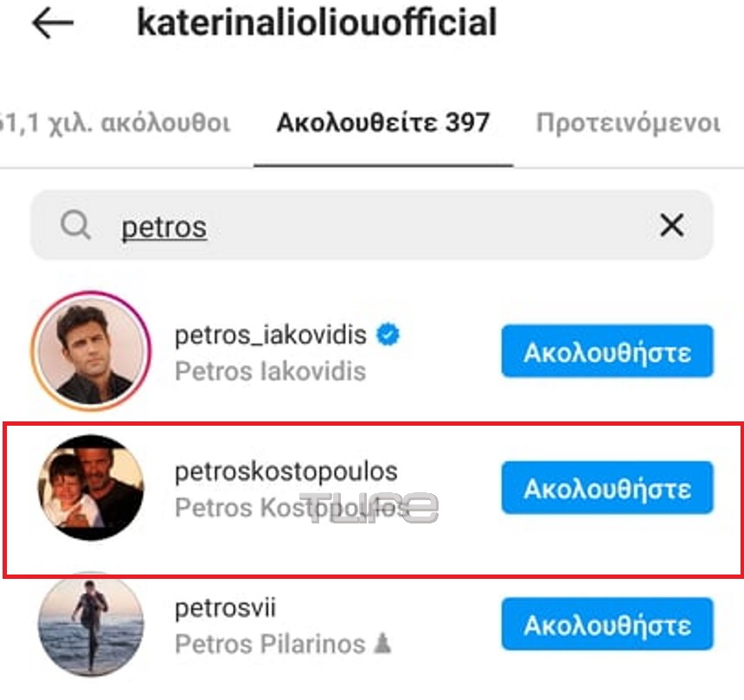
Task: Tap the katerinaliolioufficial page title
Action: click(317, 23)
